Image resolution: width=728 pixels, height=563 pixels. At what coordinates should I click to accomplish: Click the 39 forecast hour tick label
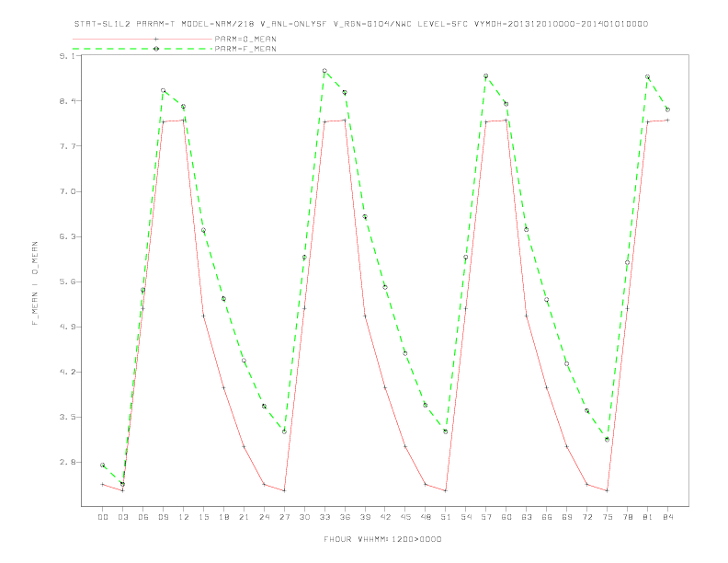click(x=365, y=517)
